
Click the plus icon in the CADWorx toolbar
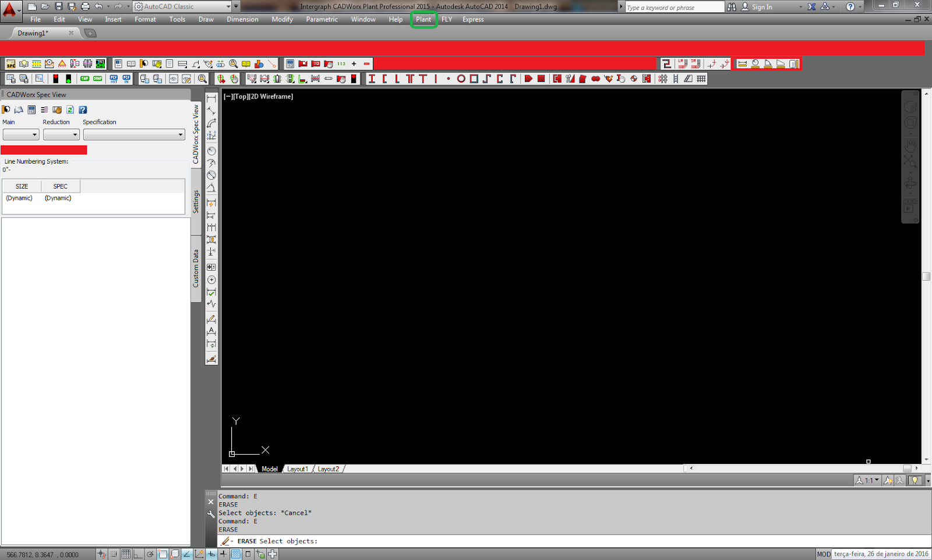[354, 63]
